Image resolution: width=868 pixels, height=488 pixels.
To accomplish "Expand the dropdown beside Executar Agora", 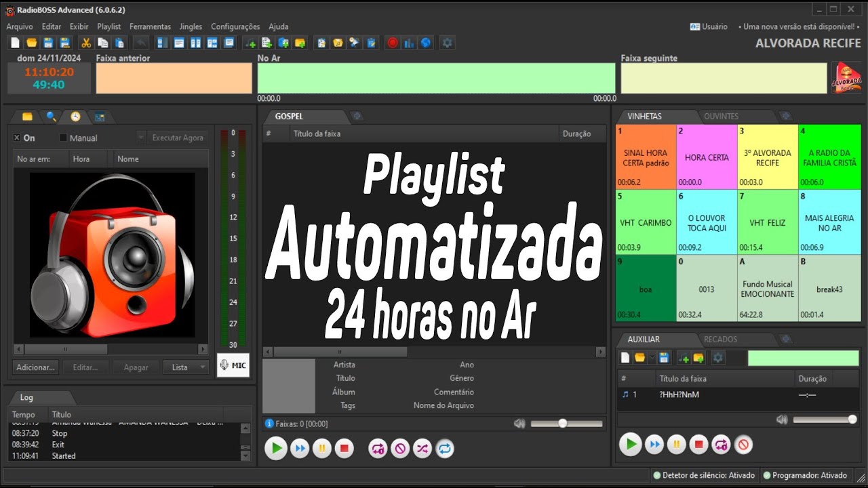I will [141, 138].
